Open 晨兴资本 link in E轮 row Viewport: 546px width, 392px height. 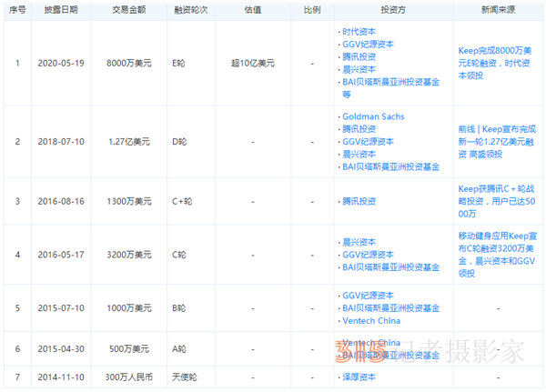click(359, 69)
